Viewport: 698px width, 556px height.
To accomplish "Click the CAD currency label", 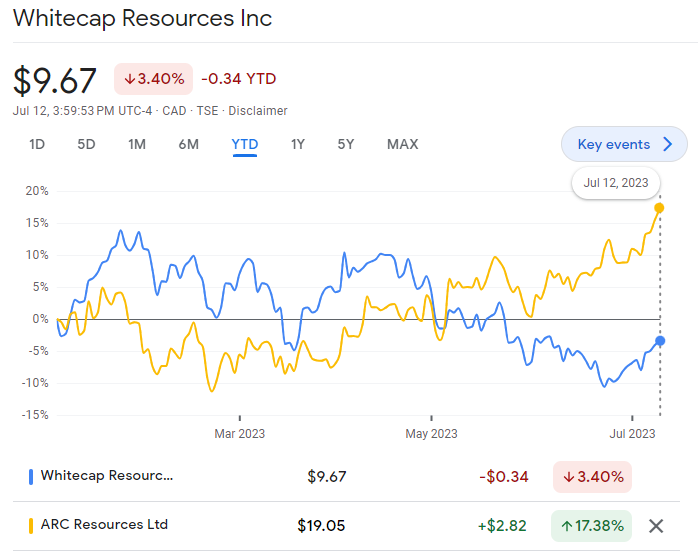I will click(x=174, y=111).
